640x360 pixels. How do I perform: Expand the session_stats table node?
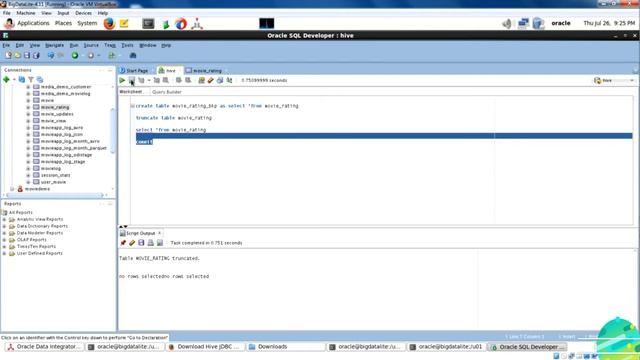coord(28,175)
